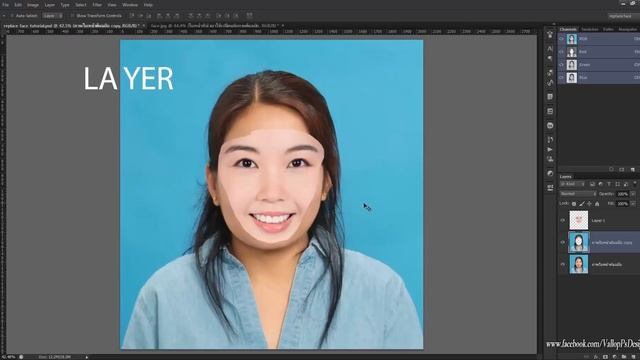Open the layer filter Kind dropdown
This screenshot has height=360, width=640.
tap(573, 184)
